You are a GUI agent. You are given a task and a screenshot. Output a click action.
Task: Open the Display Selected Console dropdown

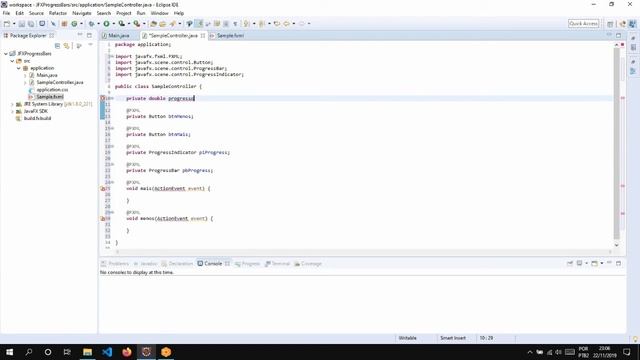pos(587,263)
